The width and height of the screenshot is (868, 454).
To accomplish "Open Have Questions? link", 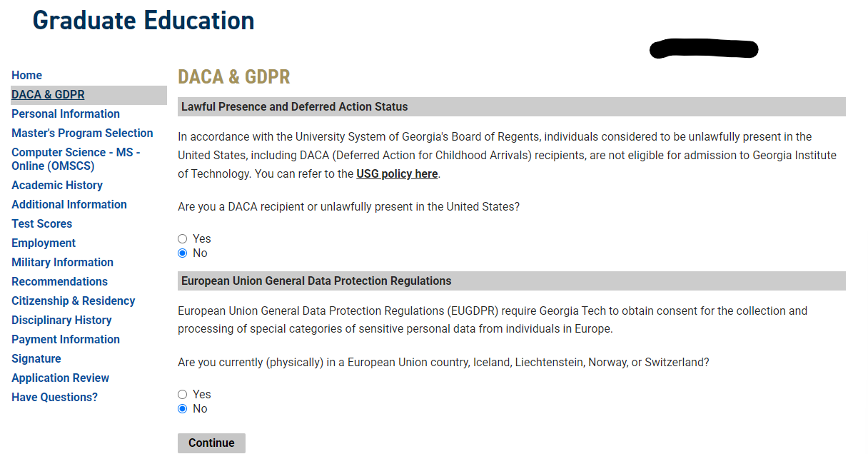I will click(55, 398).
